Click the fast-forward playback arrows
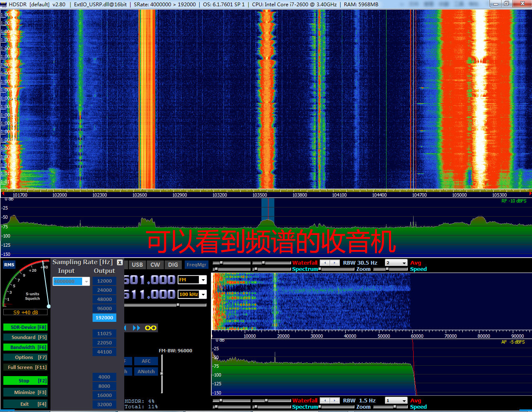This screenshot has width=532, height=412. point(136,328)
